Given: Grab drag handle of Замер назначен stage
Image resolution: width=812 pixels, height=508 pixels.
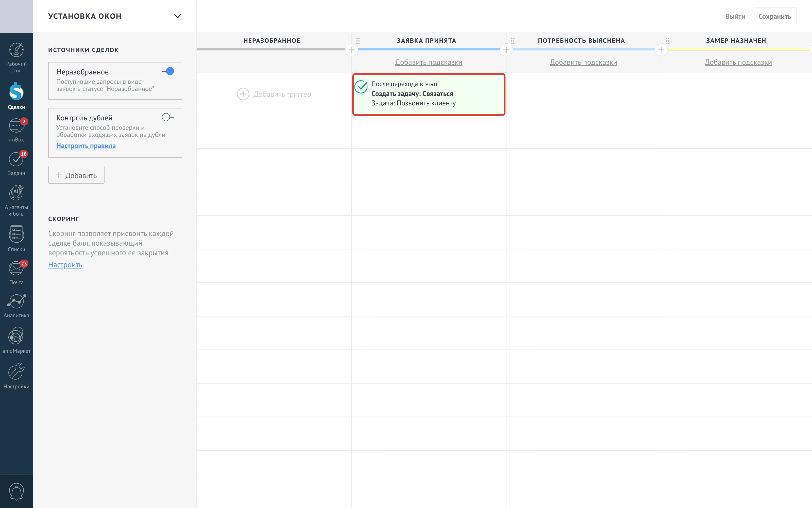Looking at the screenshot, I should tap(667, 41).
